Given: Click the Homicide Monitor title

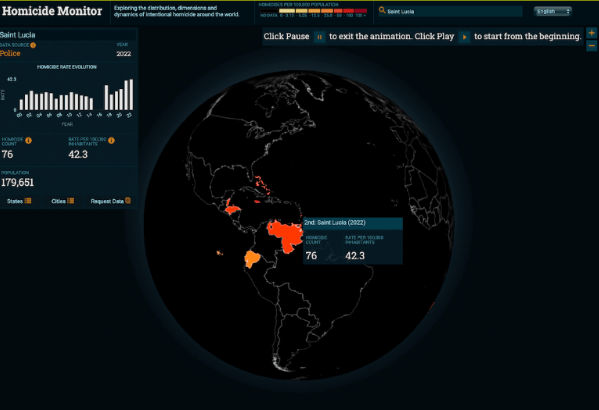Looking at the screenshot, I should (52, 11).
